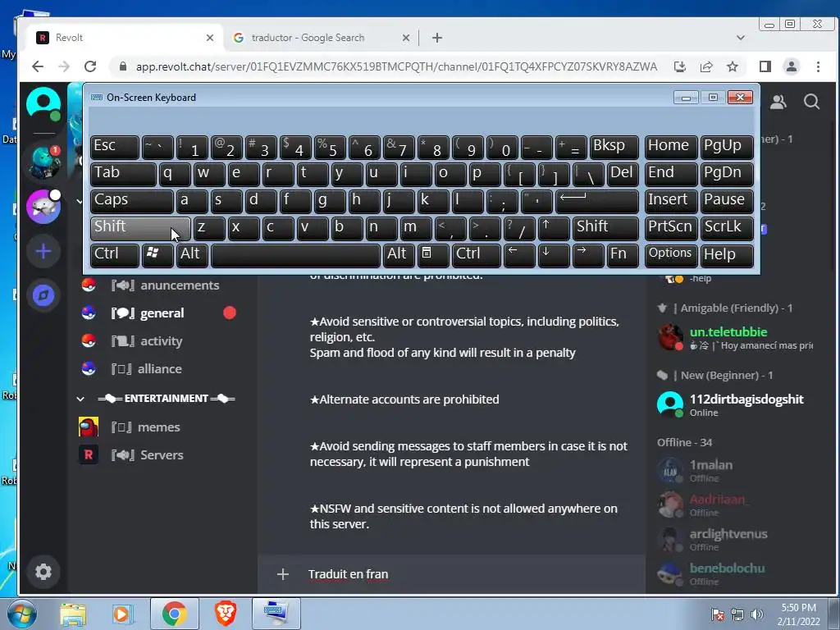Launch Windows Media Player from taskbar
The width and height of the screenshot is (840, 630).
pos(121,614)
